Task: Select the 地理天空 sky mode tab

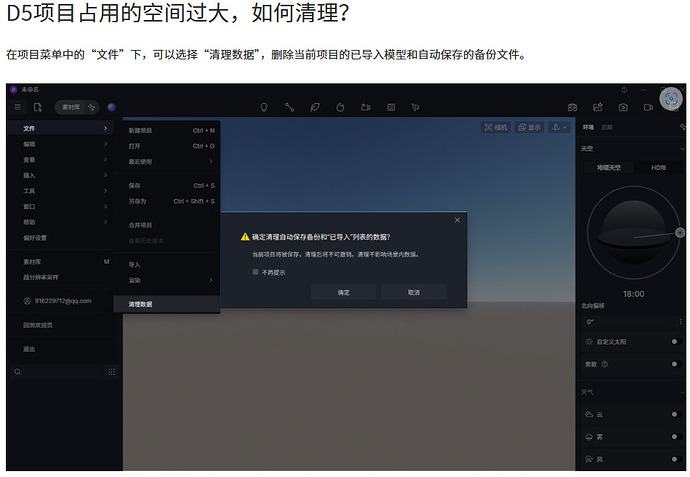Action: pos(609,167)
